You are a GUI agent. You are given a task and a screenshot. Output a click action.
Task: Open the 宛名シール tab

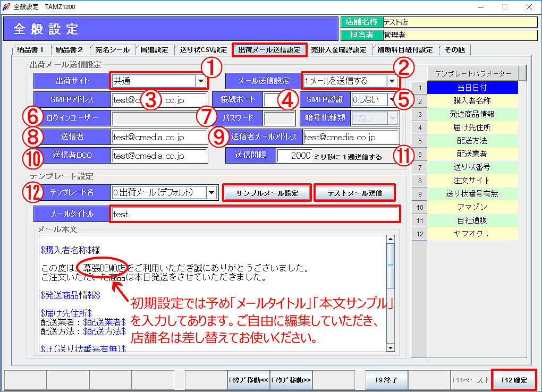coord(112,50)
